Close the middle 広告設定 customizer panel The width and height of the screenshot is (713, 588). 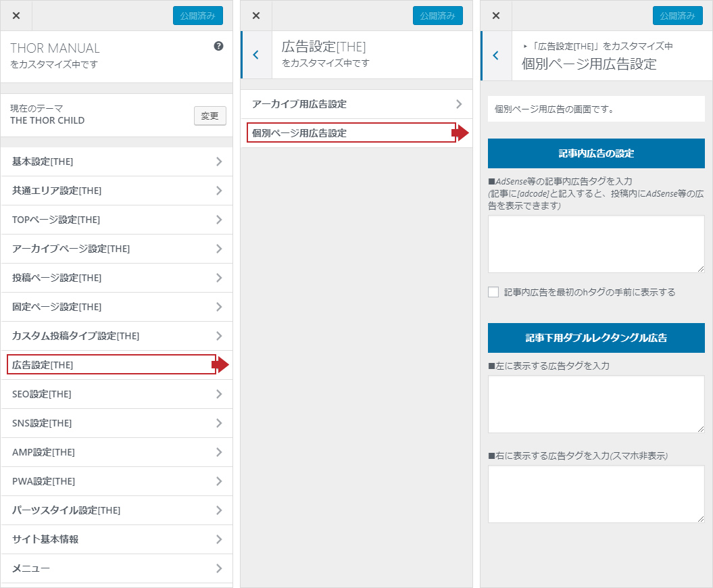pyautogui.click(x=256, y=16)
